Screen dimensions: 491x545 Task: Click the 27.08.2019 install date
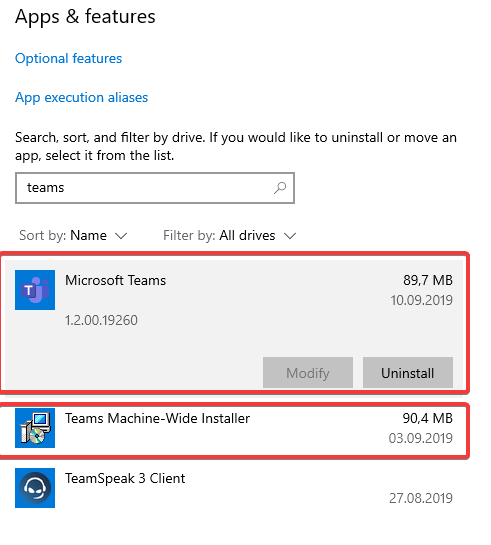[421, 498]
